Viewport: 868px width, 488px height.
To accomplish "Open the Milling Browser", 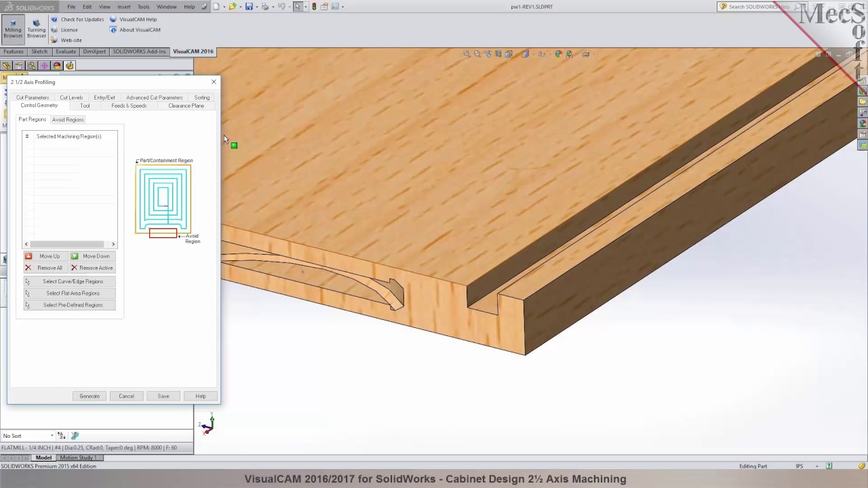I will (13, 28).
